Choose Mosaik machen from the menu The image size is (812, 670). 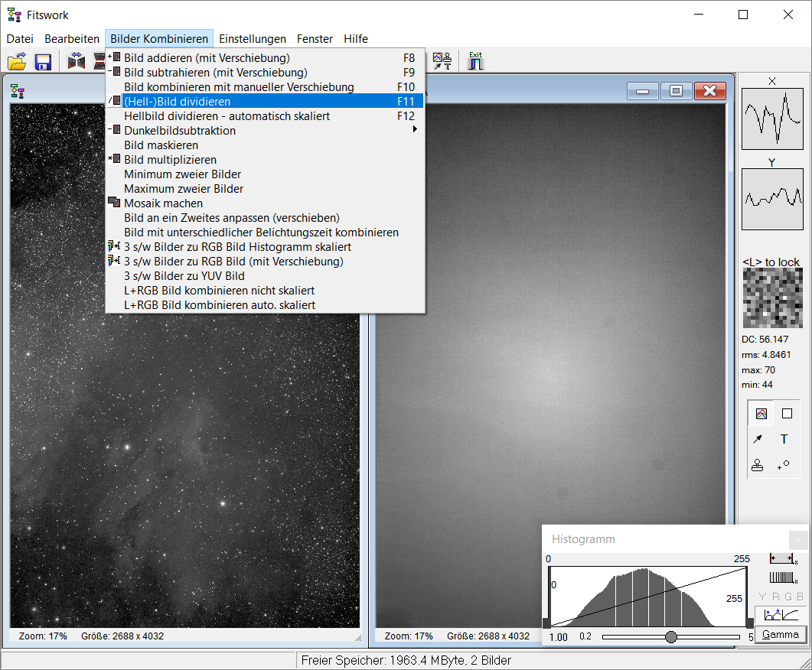pos(164,203)
